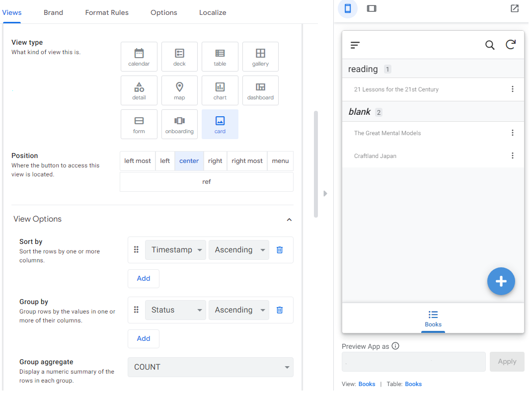532x395 pixels.
Task: Open the Books table link
Action: pyautogui.click(x=413, y=384)
